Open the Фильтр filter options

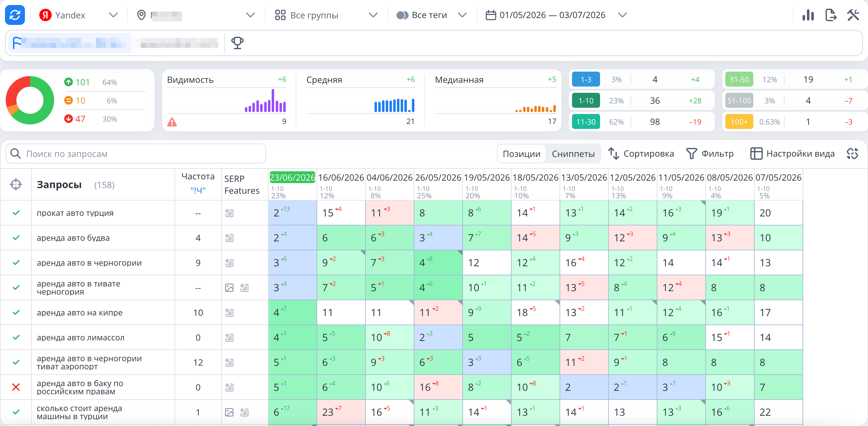click(x=710, y=154)
